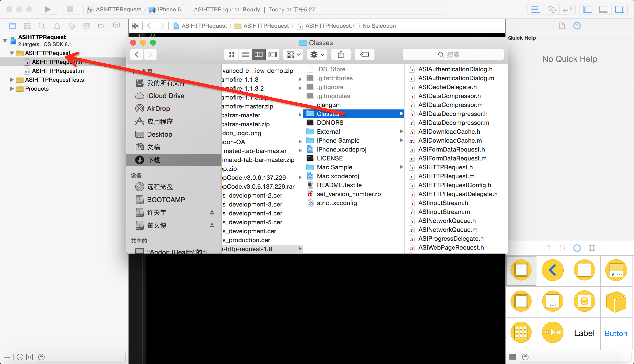Switch Finder to Cover Flow view
Image resolution: width=634 pixels, height=364 pixels.
(x=272, y=54)
